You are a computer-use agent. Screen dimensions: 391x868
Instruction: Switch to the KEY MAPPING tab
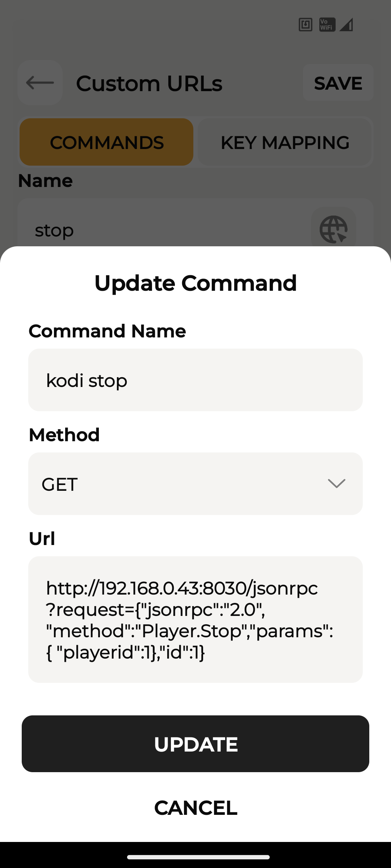point(285,142)
